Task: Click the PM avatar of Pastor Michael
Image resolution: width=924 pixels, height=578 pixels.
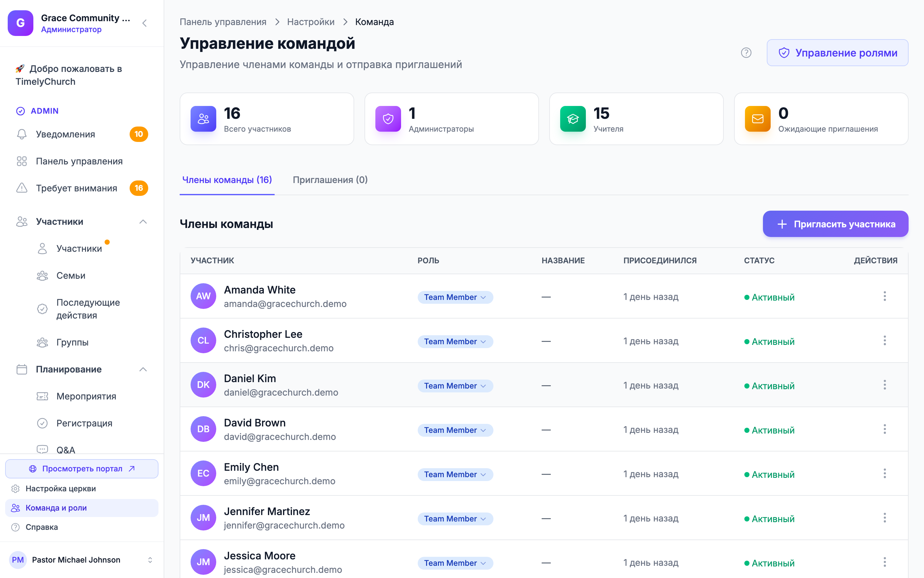Action: pos(18,560)
